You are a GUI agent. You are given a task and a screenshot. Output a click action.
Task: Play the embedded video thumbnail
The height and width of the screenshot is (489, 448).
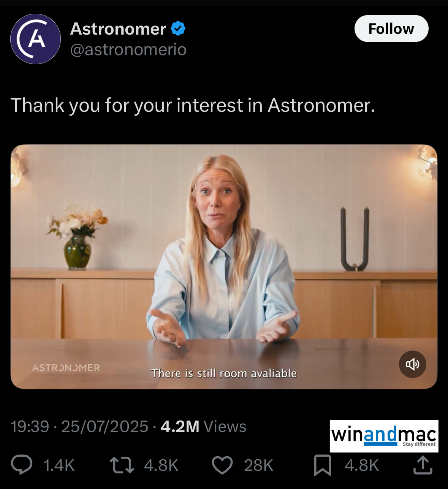[x=224, y=267]
